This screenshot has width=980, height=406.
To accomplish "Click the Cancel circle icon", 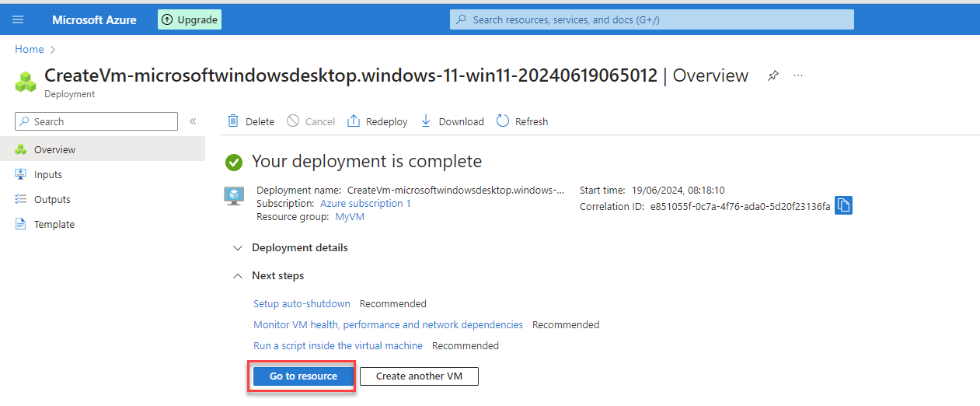I will tap(293, 121).
